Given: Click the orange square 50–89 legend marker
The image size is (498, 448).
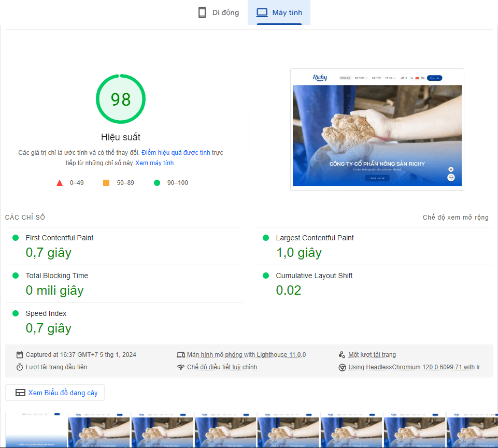Looking at the screenshot, I should pyautogui.click(x=106, y=182).
